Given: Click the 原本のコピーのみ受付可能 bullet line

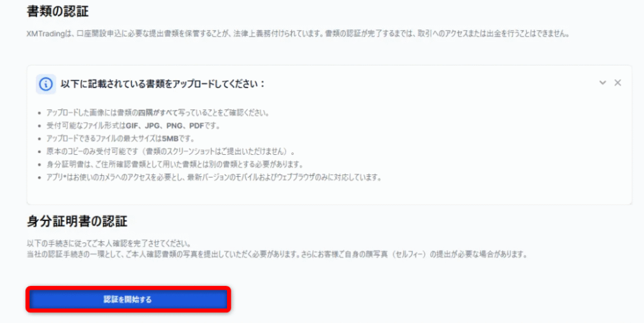Looking at the screenshot, I should point(171,152).
